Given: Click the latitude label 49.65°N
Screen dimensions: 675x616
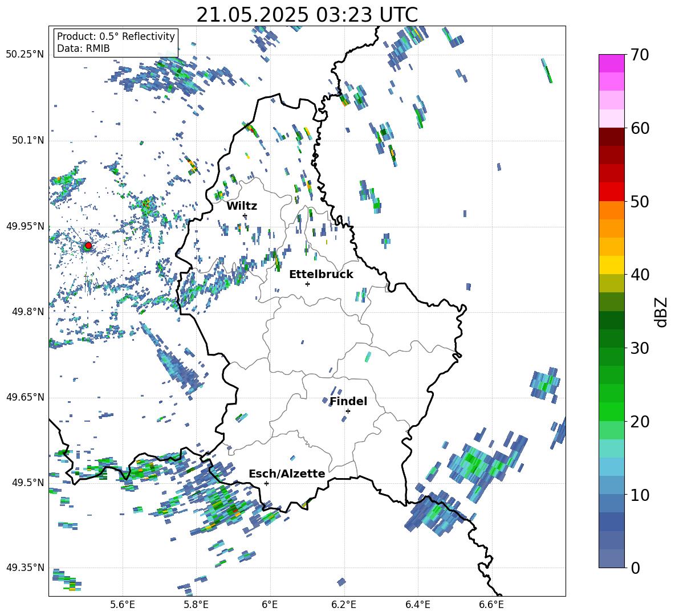Looking at the screenshot, I should pyautogui.click(x=25, y=397).
